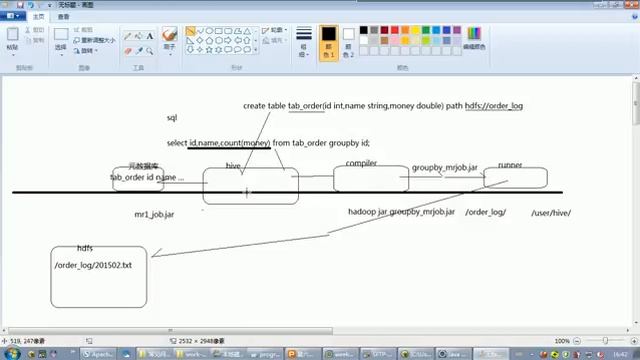640x360 pixels.
Task: Select the Text tool marked A
Action: [150, 36]
